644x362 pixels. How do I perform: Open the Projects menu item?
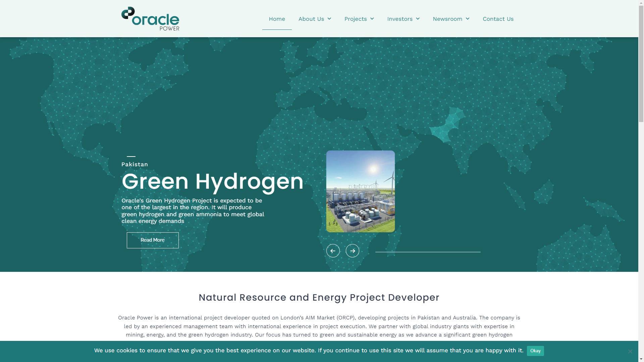(356, 19)
